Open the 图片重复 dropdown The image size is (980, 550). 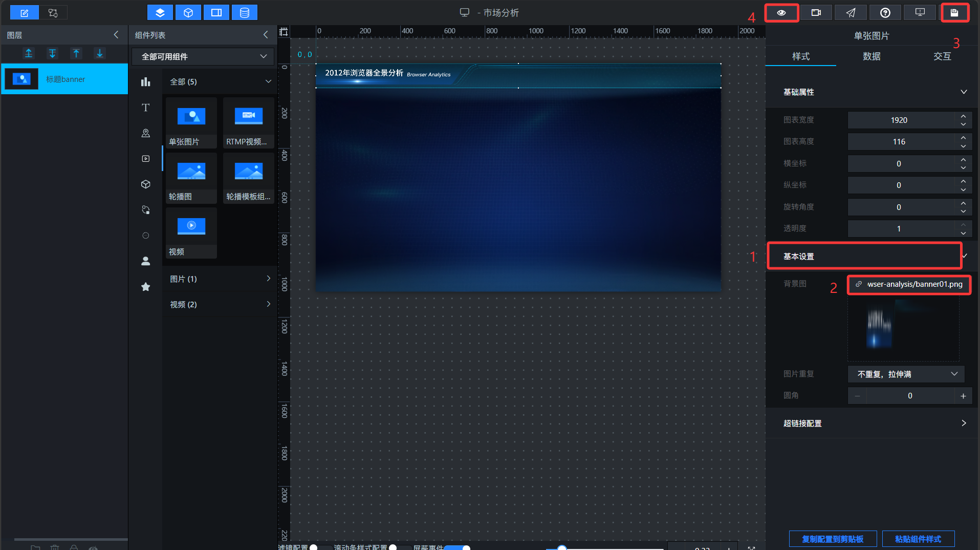[x=906, y=374]
